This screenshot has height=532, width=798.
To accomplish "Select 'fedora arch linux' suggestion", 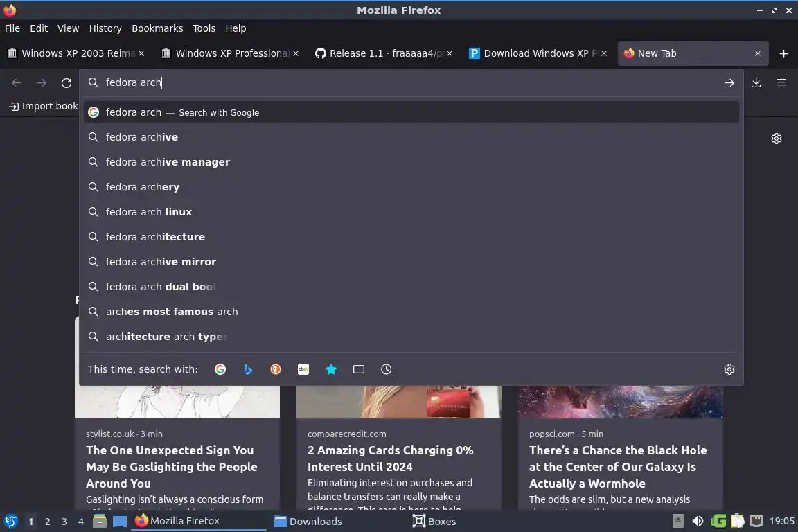I will click(411, 212).
